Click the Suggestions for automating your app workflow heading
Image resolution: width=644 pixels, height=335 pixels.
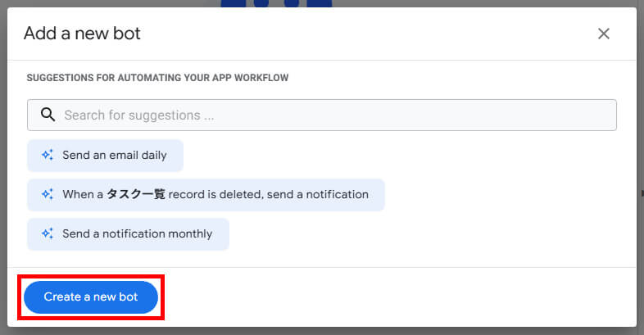tap(157, 78)
